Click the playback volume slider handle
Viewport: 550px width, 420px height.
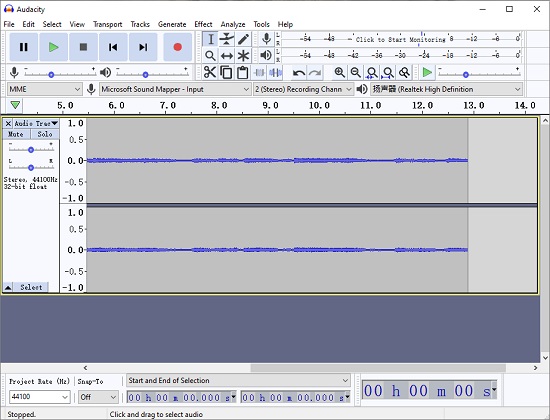pos(145,75)
